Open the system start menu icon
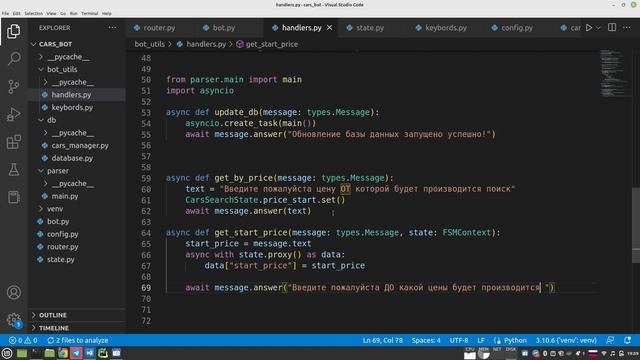 (x=7, y=353)
